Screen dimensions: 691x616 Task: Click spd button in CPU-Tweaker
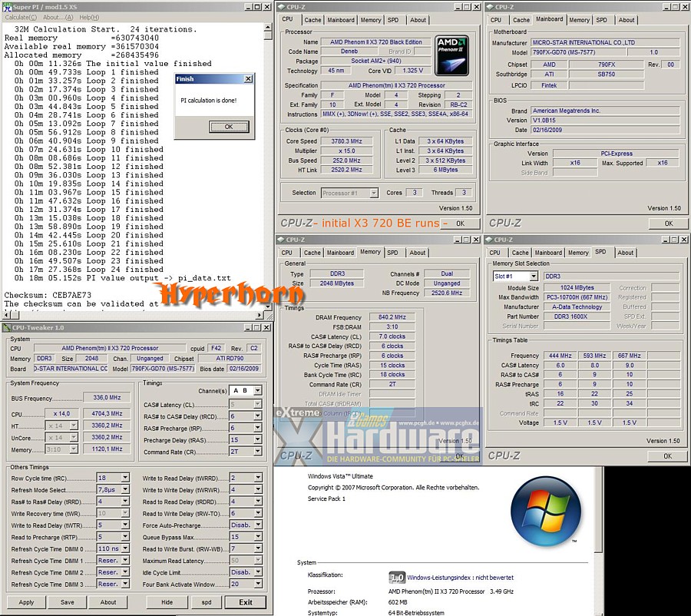207,602
